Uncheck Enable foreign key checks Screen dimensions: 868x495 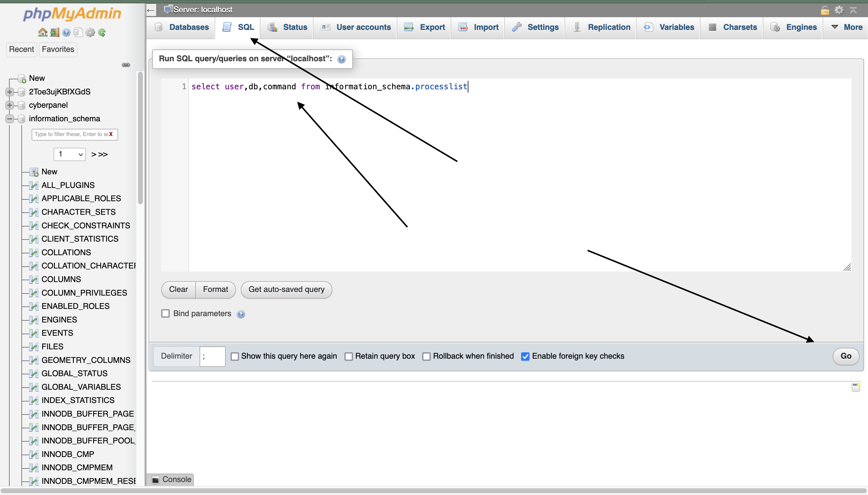(x=525, y=356)
